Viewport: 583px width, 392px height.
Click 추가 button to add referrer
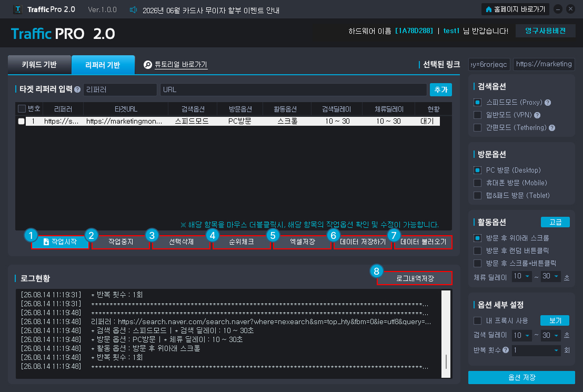coord(440,89)
